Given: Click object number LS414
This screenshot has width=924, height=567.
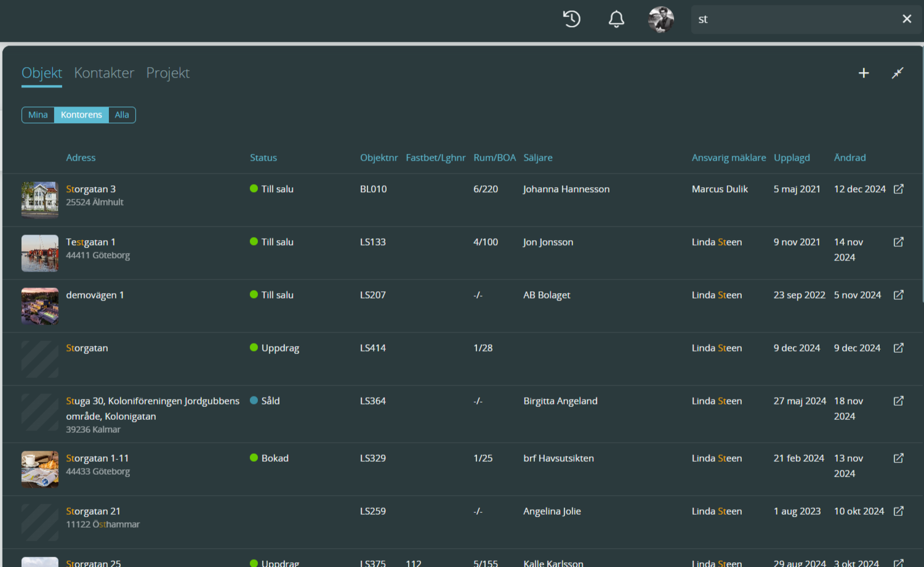Looking at the screenshot, I should click(373, 348).
